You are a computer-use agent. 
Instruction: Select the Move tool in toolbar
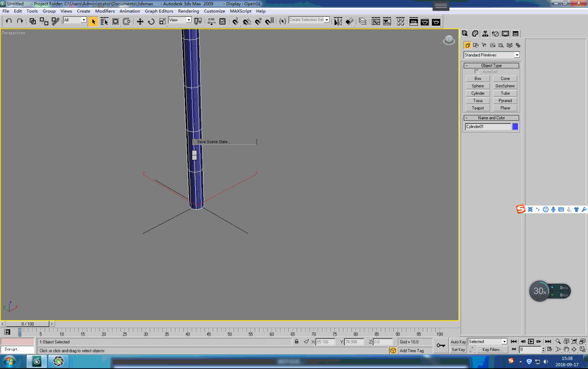[x=140, y=22]
